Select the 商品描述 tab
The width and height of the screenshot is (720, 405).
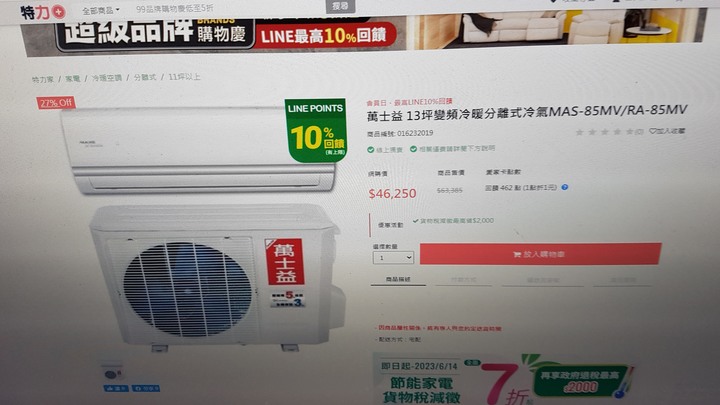point(398,279)
